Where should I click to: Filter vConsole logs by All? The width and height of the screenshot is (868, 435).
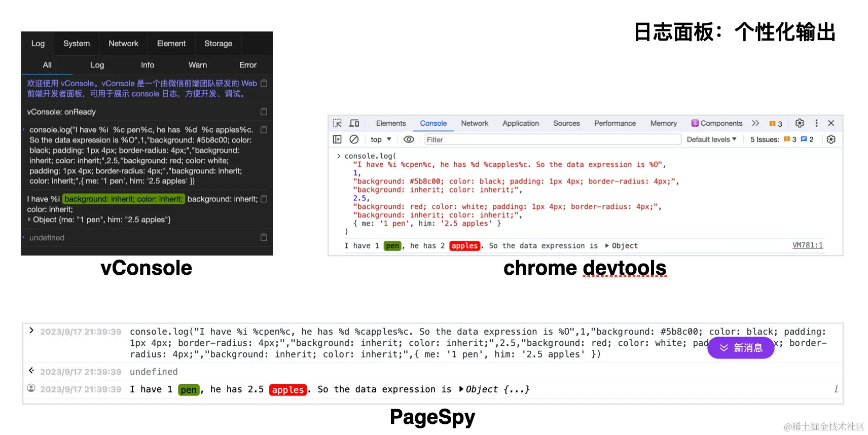47,65
